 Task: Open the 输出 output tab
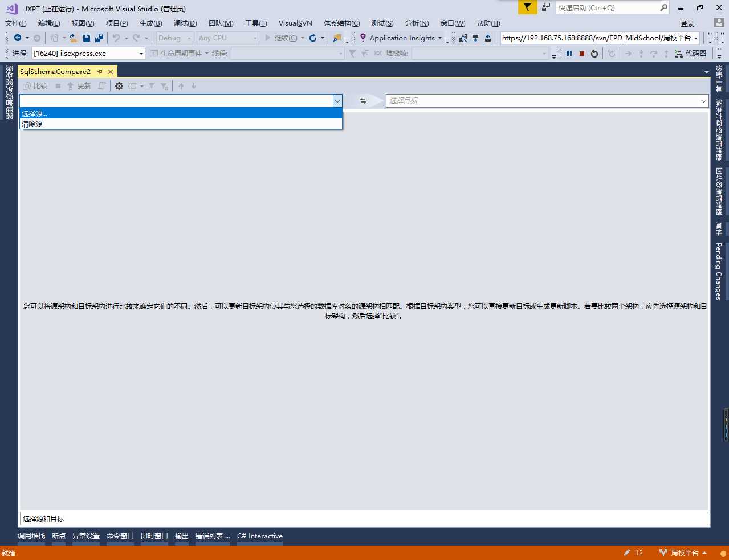click(x=182, y=536)
